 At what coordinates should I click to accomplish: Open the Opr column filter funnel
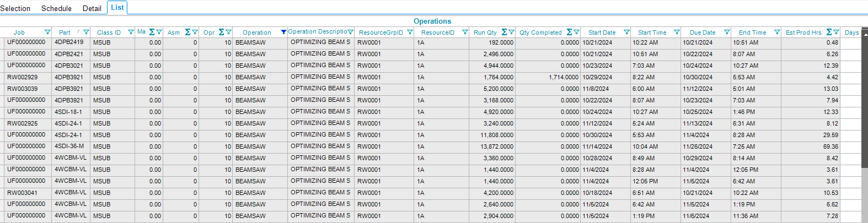click(228, 32)
